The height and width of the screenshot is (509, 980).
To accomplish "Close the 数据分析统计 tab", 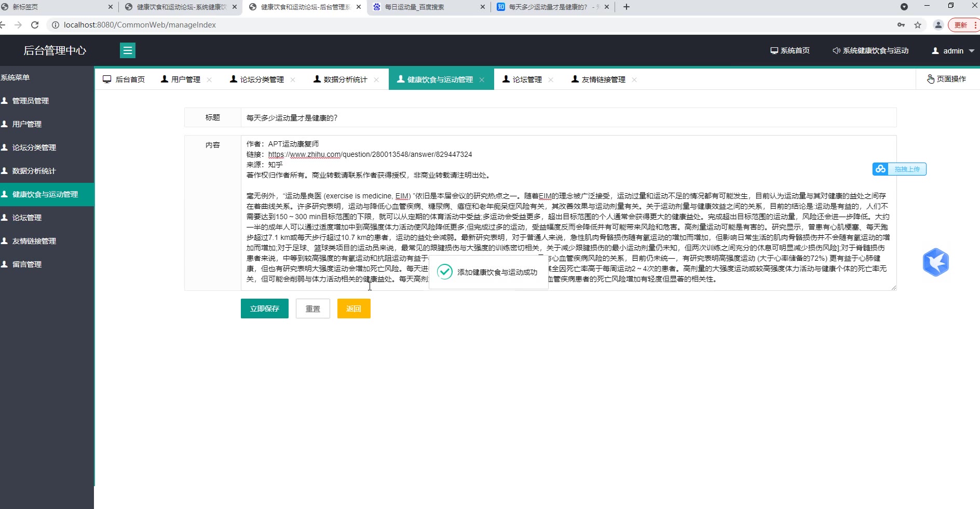I will coord(376,79).
